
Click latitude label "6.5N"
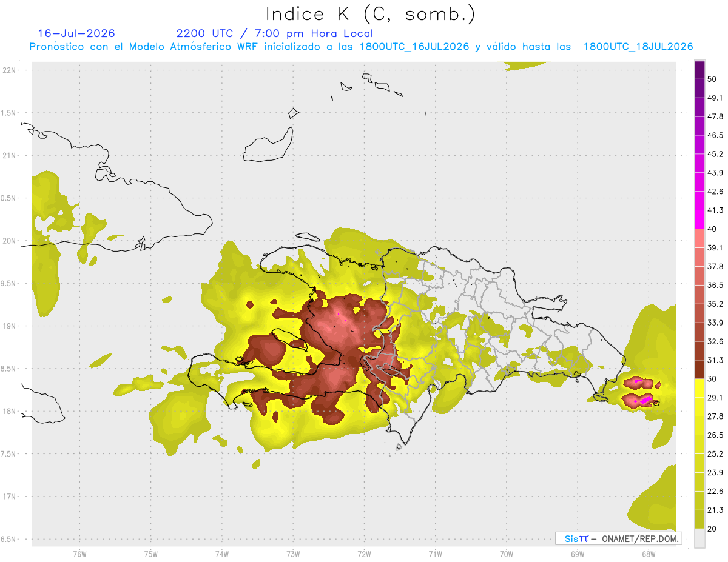pos(9,540)
